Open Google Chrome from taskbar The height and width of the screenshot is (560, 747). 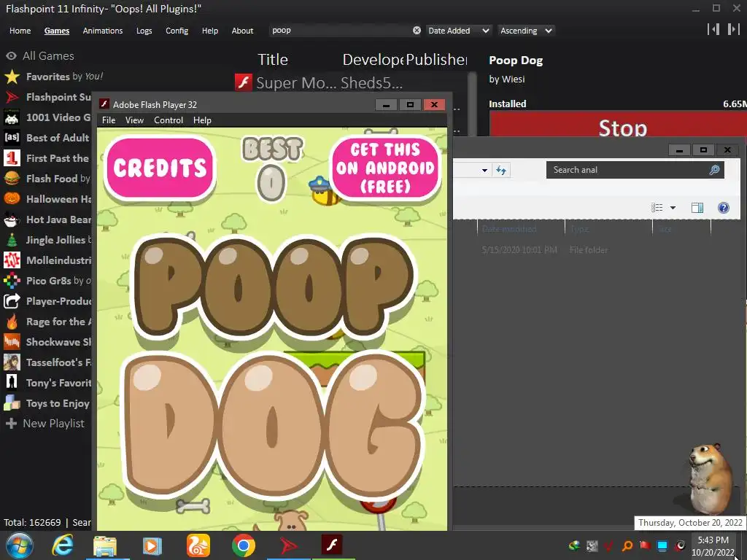(244, 545)
